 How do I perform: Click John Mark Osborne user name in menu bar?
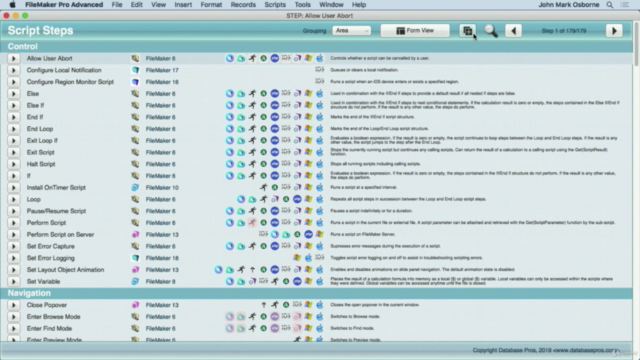tap(569, 5)
